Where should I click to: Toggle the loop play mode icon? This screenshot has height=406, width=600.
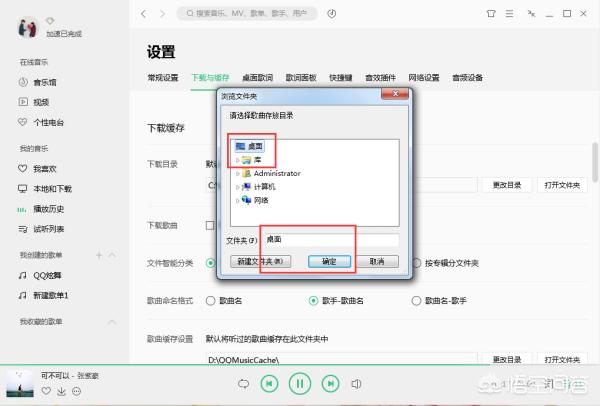[x=243, y=383]
